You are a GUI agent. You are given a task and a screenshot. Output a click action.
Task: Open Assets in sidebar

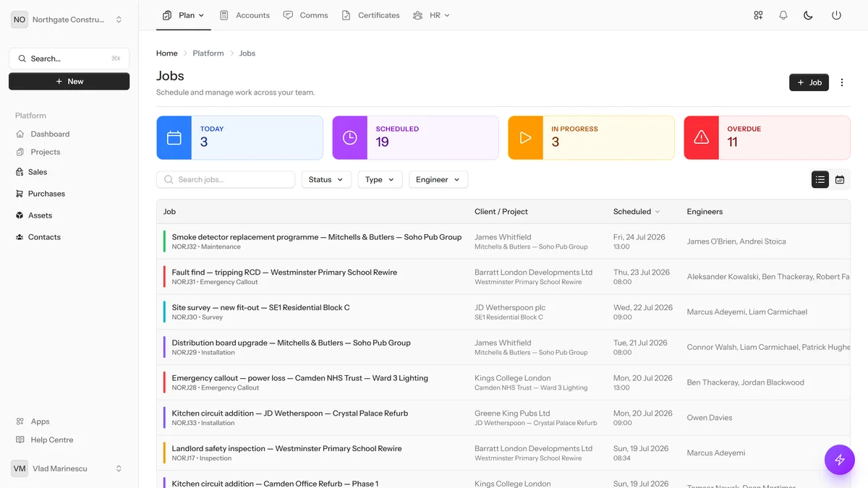(40, 215)
